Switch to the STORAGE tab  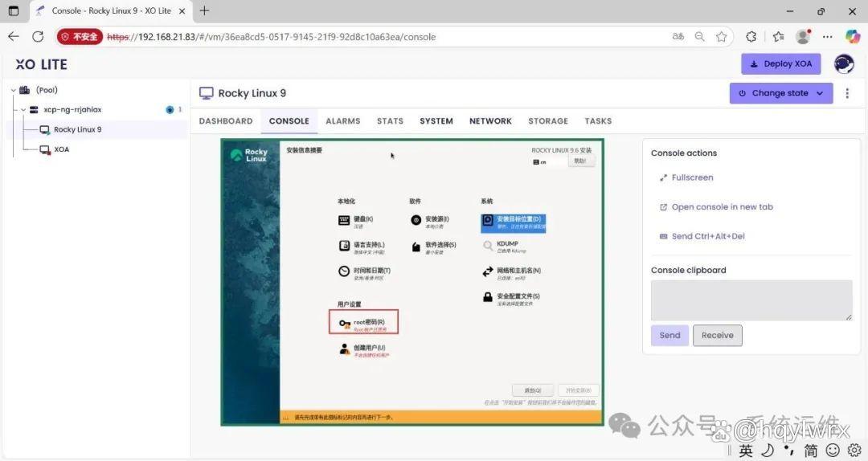[x=548, y=121]
